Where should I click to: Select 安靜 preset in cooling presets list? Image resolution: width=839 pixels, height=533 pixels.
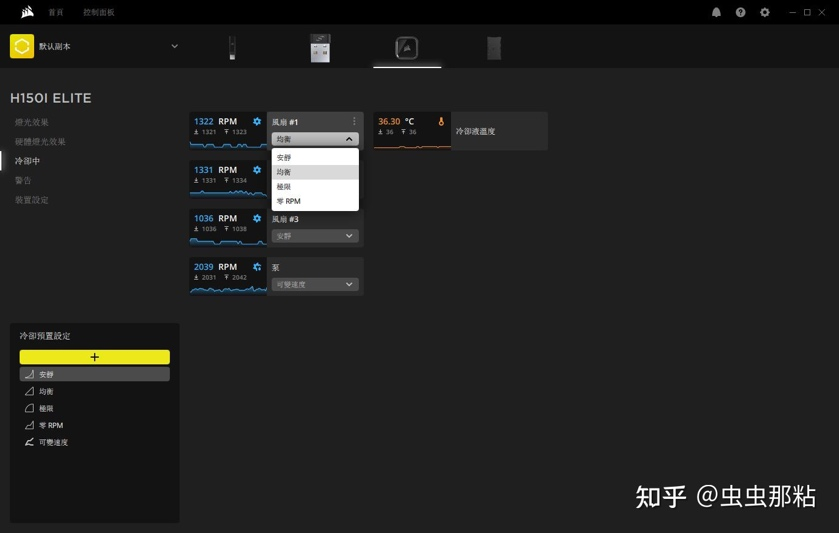[95, 374]
